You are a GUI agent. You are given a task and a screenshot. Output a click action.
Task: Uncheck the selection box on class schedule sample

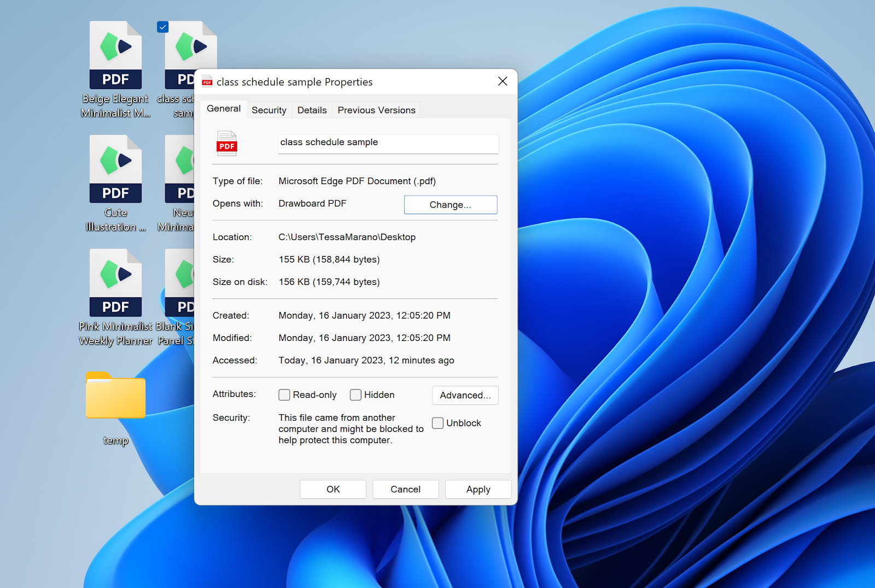pos(162,27)
